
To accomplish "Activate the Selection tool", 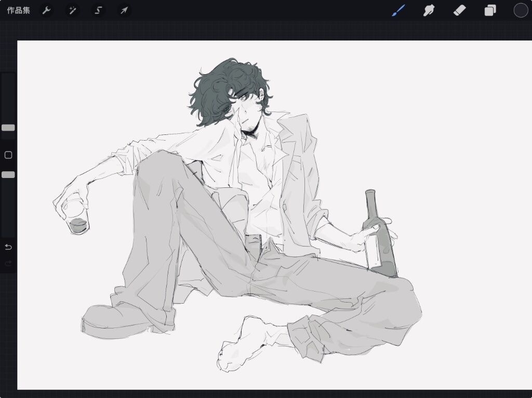I will [x=98, y=10].
